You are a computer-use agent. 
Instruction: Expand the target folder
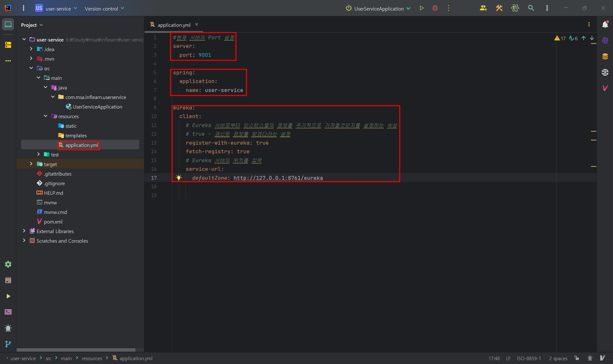click(x=31, y=164)
